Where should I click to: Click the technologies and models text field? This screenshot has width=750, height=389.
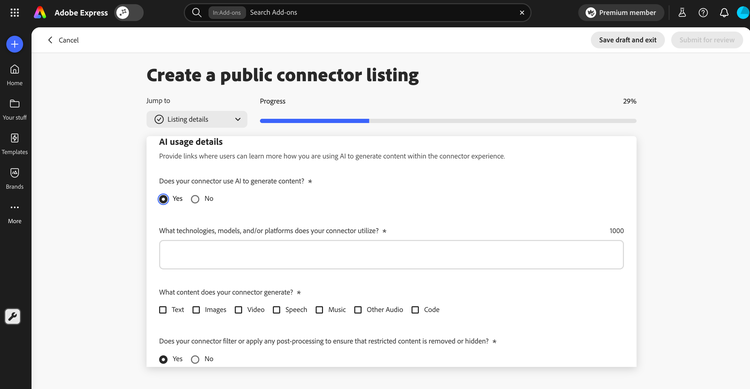click(391, 255)
